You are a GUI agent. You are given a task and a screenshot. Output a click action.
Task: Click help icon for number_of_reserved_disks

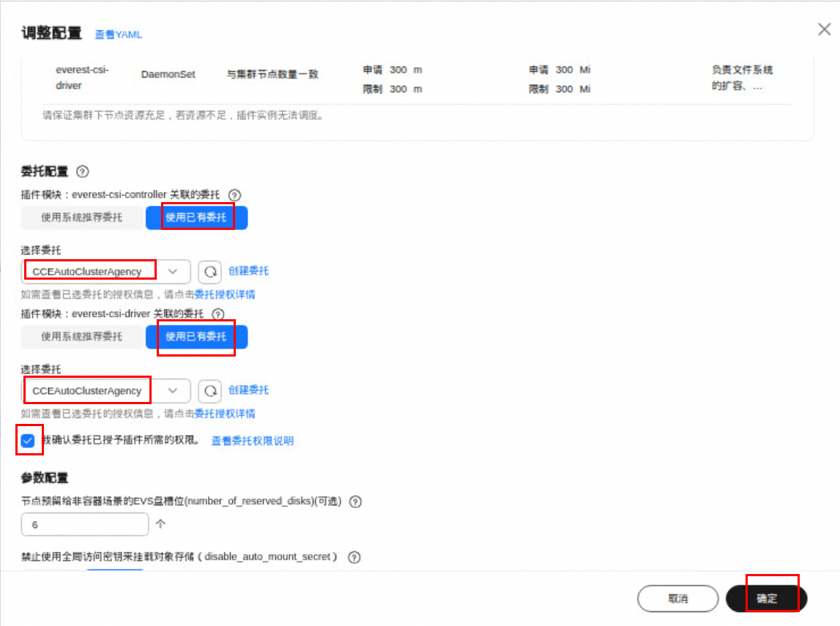(356, 502)
